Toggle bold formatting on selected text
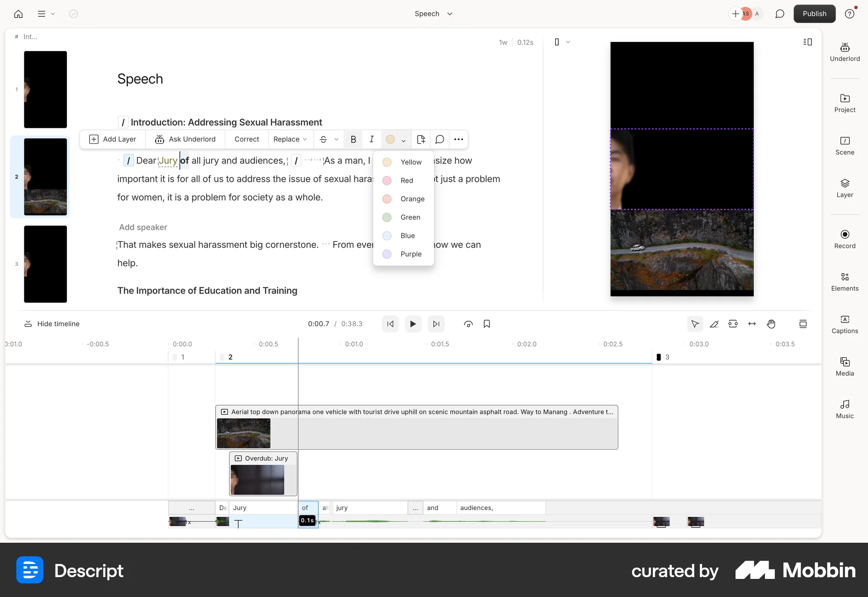 (x=353, y=139)
